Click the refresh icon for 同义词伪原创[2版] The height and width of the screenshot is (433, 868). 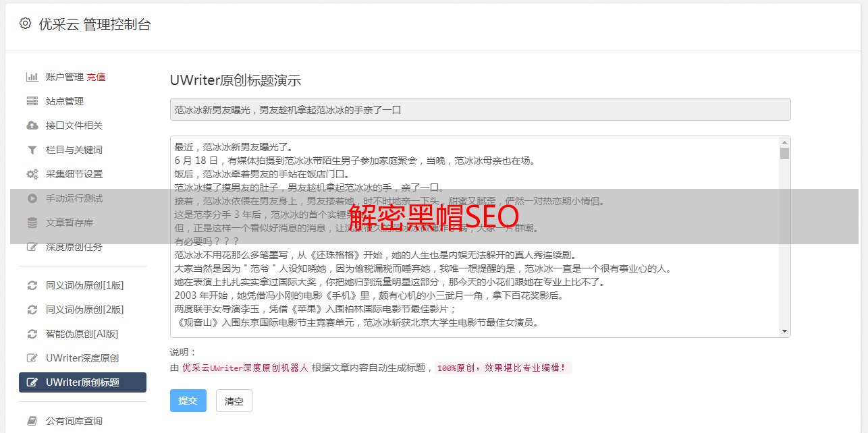coord(32,310)
